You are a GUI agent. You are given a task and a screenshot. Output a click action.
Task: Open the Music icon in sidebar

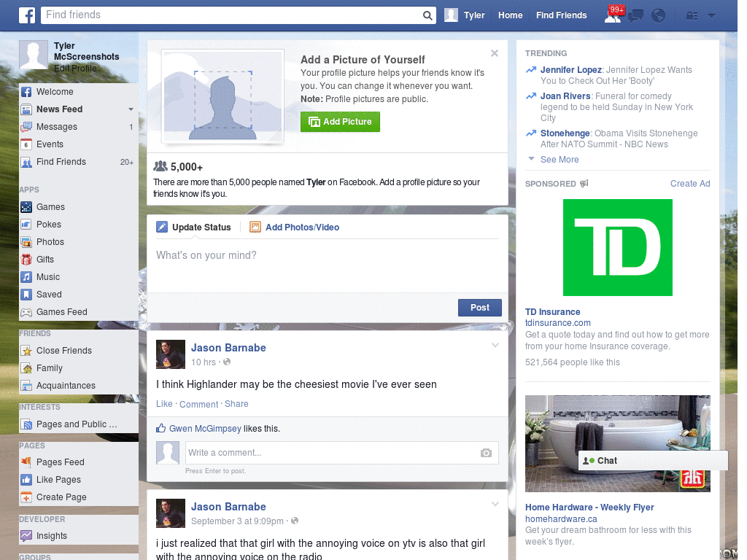pos(26,277)
